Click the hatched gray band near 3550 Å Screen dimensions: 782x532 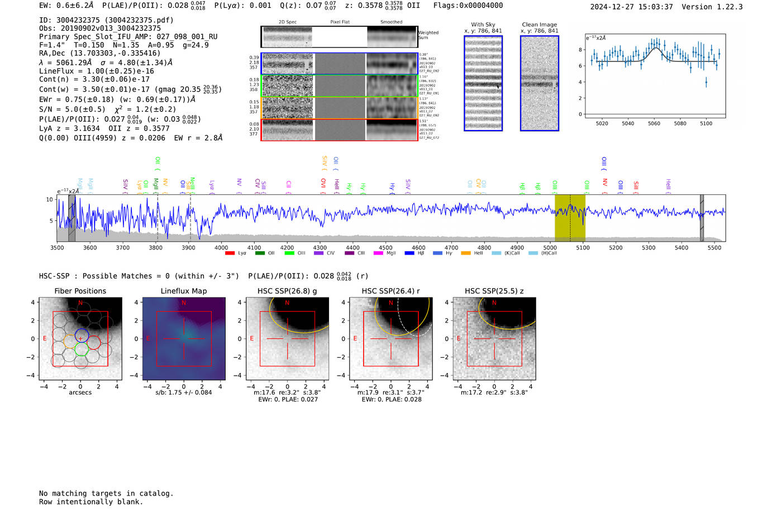pyautogui.click(x=72, y=218)
